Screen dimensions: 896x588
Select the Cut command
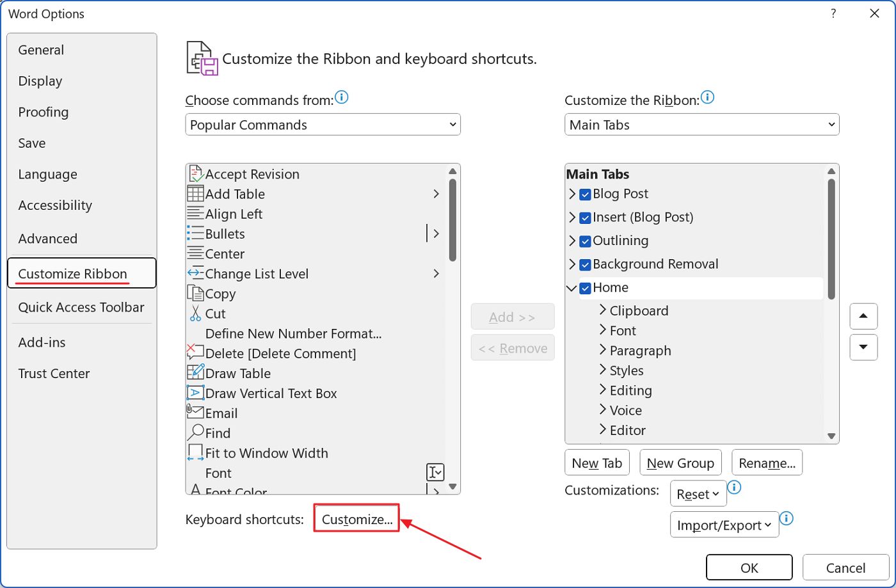[216, 314]
